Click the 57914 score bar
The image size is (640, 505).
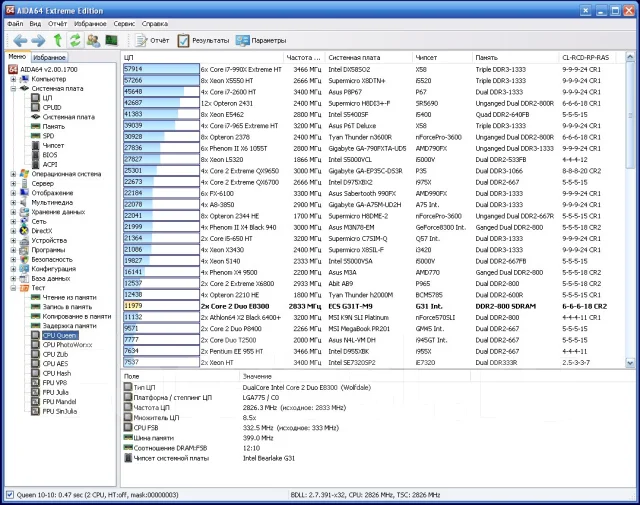click(161, 69)
